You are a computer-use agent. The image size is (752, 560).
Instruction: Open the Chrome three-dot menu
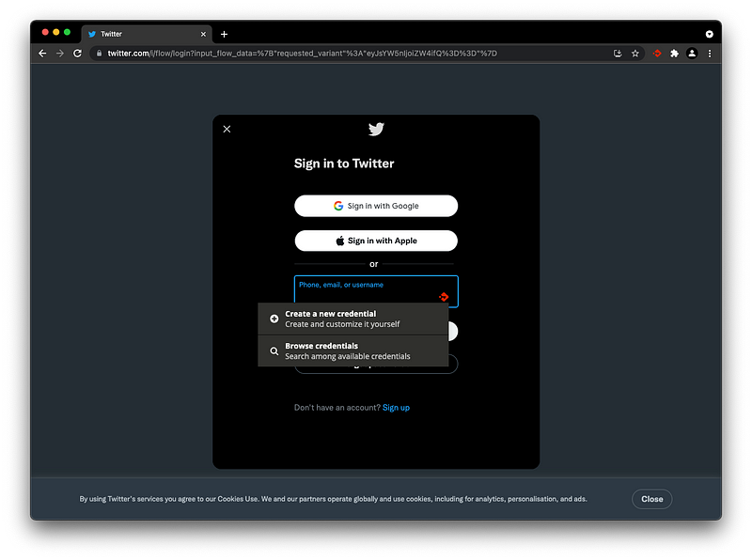pyautogui.click(x=710, y=54)
